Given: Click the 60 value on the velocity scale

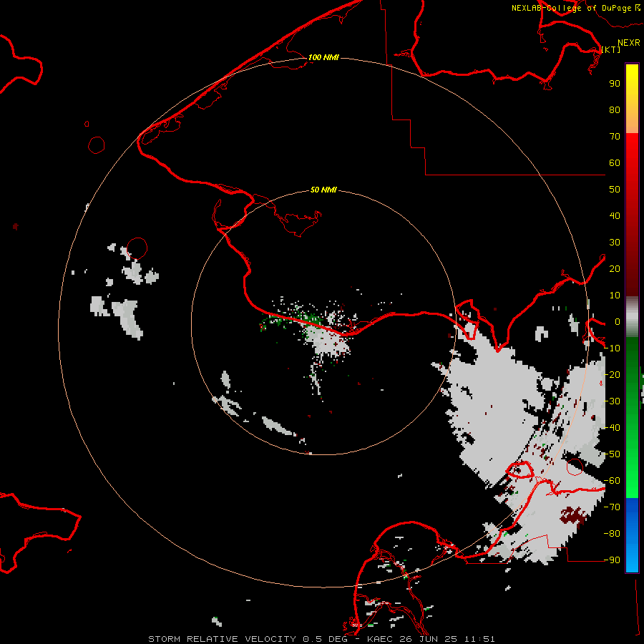Looking at the screenshot, I should (x=615, y=162).
